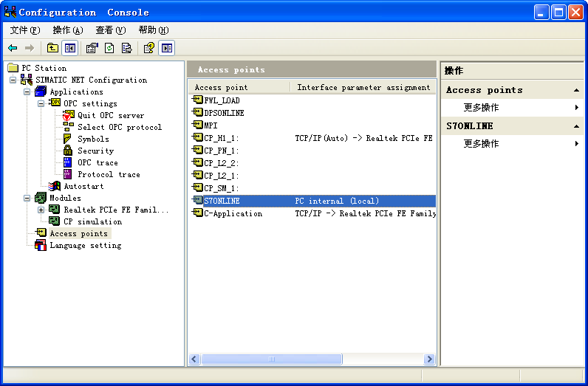588x386 pixels.
Task: Click the FWL_LOAD access point icon
Action: coord(198,100)
